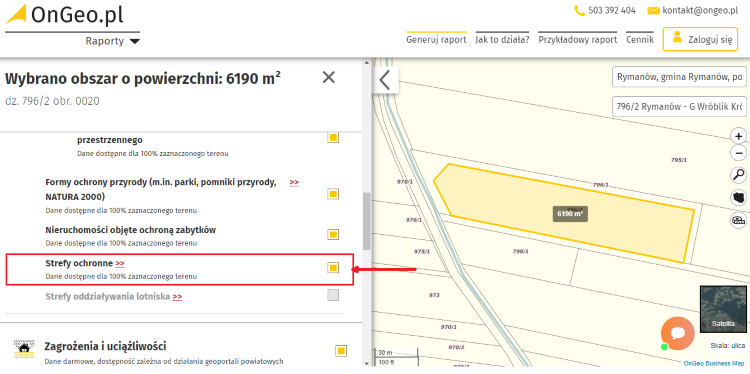Screen dimensions: 750x374
Task: Click parcel label 973 on map
Action: pyautogui.click(x=434, y=296)
